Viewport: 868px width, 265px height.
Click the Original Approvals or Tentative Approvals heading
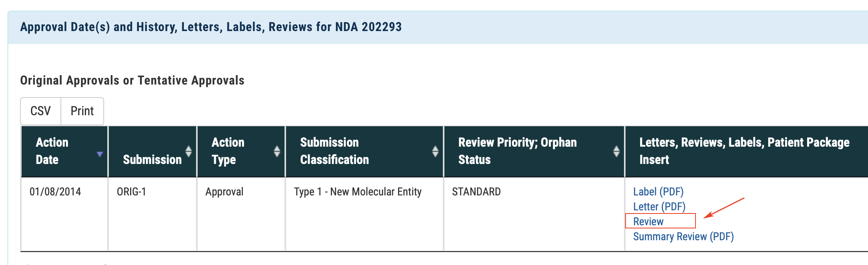[132, 81]
